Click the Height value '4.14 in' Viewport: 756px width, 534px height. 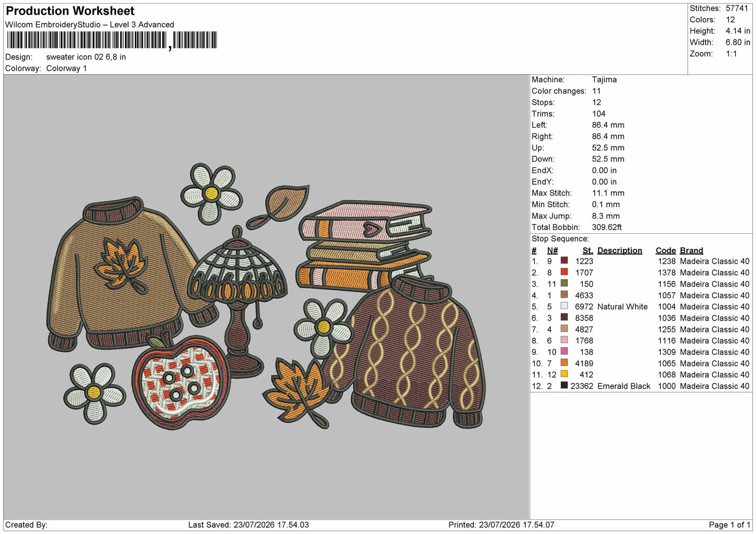coord(738,31)
